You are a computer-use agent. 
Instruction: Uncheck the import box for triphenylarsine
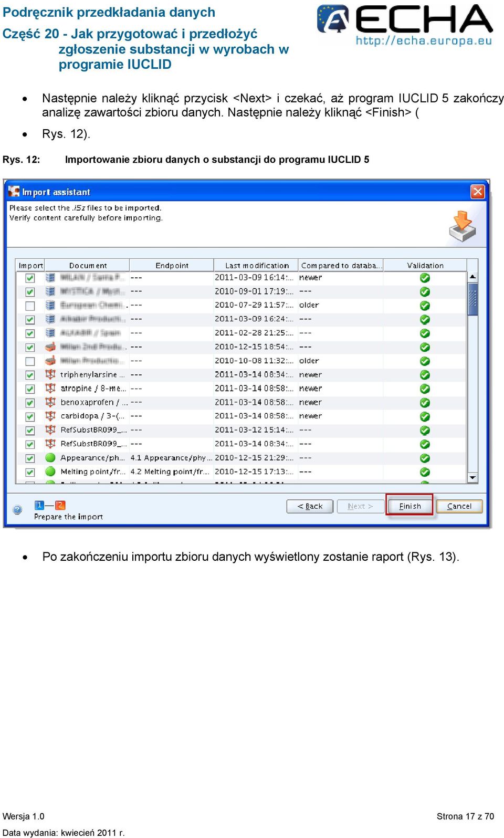point(30,375)
